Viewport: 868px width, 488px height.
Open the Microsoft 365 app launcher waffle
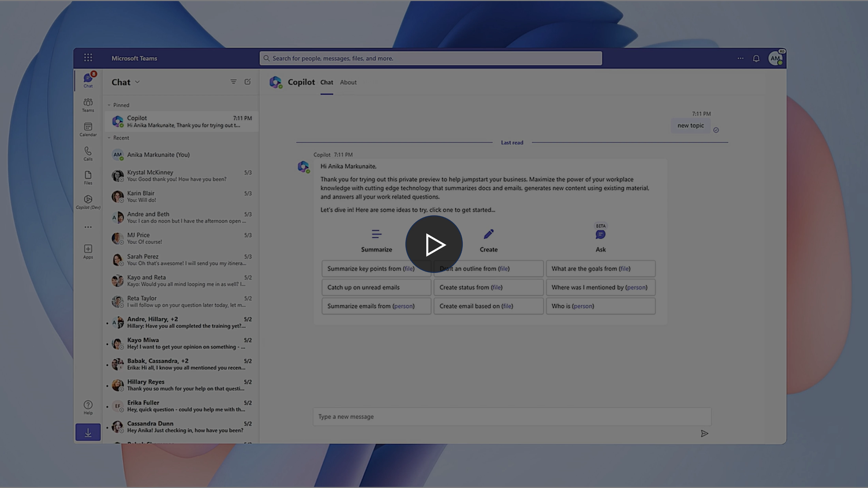tap(88, 58)
